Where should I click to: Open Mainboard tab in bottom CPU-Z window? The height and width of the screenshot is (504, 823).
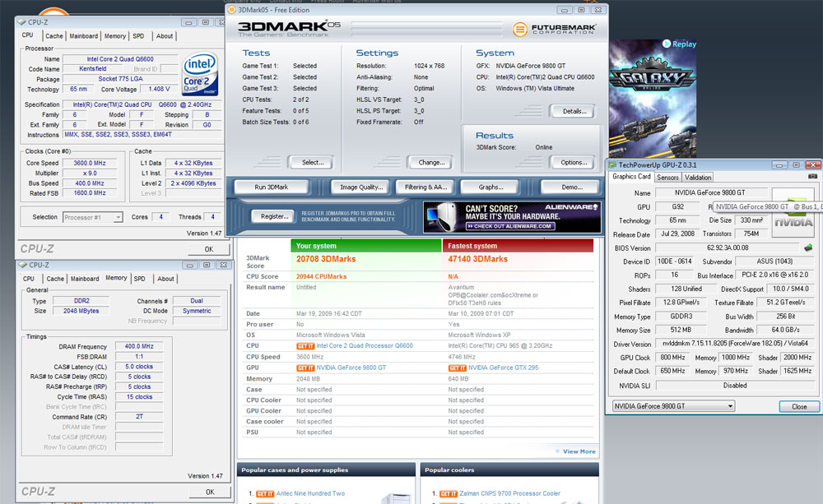[x=85, y=279]
